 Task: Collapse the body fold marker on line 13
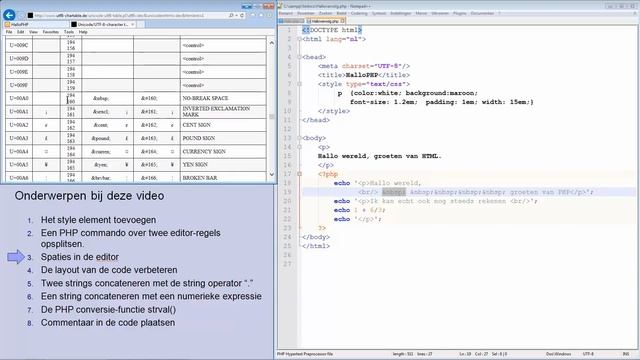(x=299, y=138)
